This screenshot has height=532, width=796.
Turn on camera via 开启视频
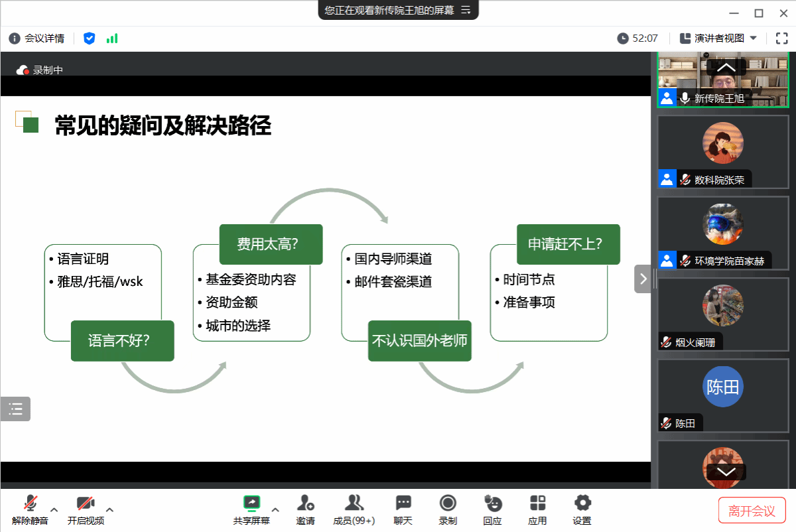(86, 509)
